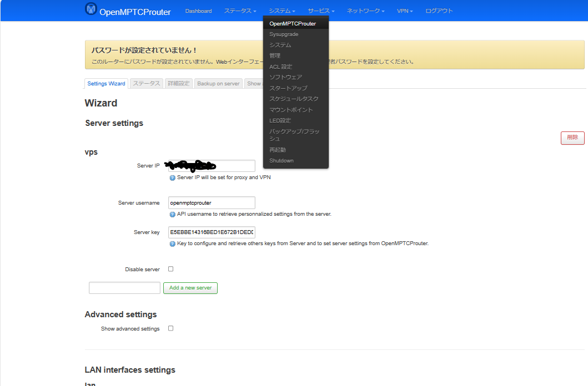This screenshot has width=588, height=386.
Task: Click Add a new server button
Action: click(190, 288)
